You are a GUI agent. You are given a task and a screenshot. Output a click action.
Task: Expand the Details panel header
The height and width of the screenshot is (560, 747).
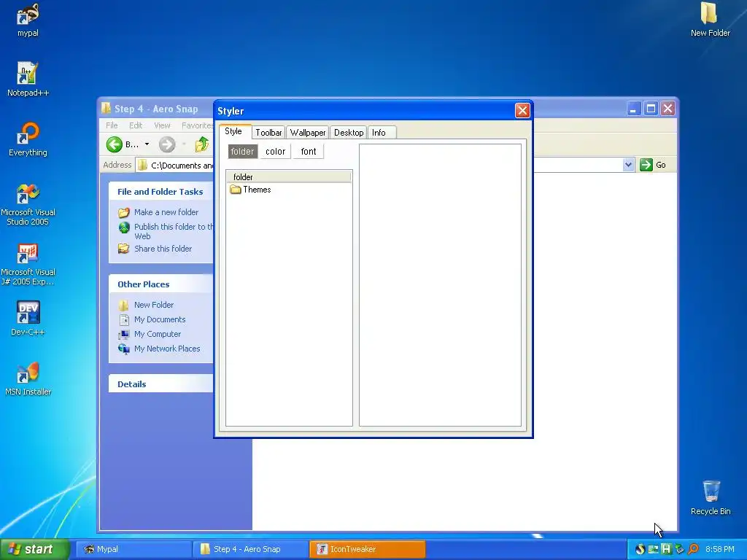pos(161,384)
